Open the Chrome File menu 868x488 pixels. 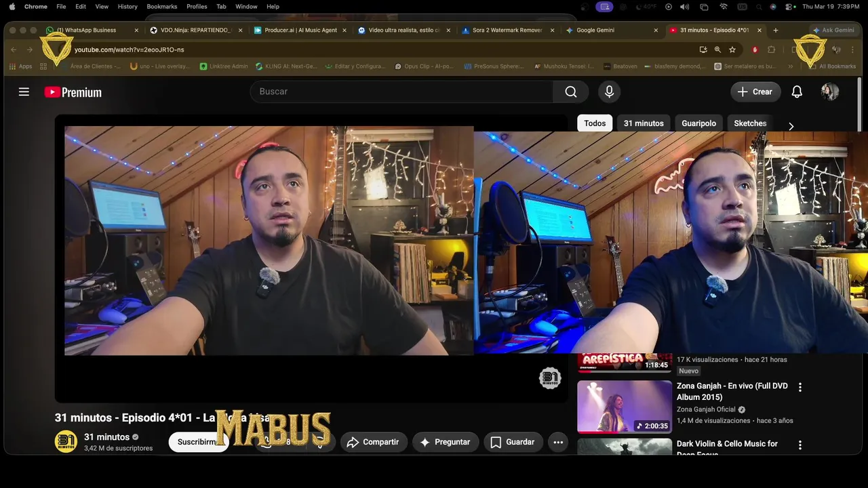click(61, 7)
